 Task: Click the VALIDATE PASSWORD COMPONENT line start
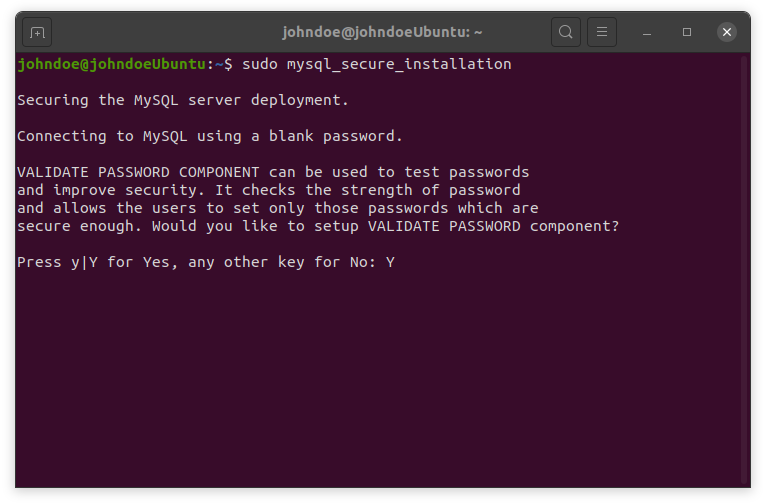click(138, 172)
